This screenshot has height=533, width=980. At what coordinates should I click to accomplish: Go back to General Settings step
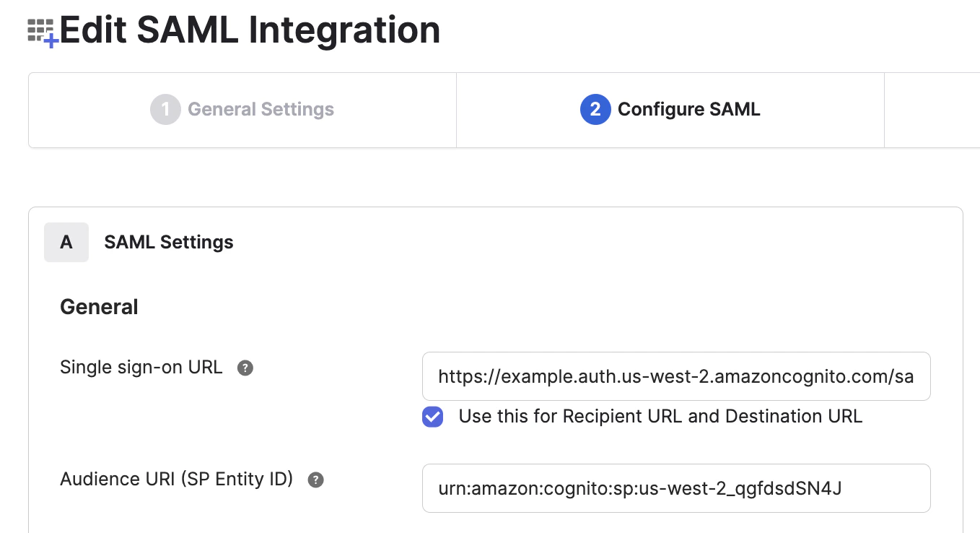[x=261, y=110]
